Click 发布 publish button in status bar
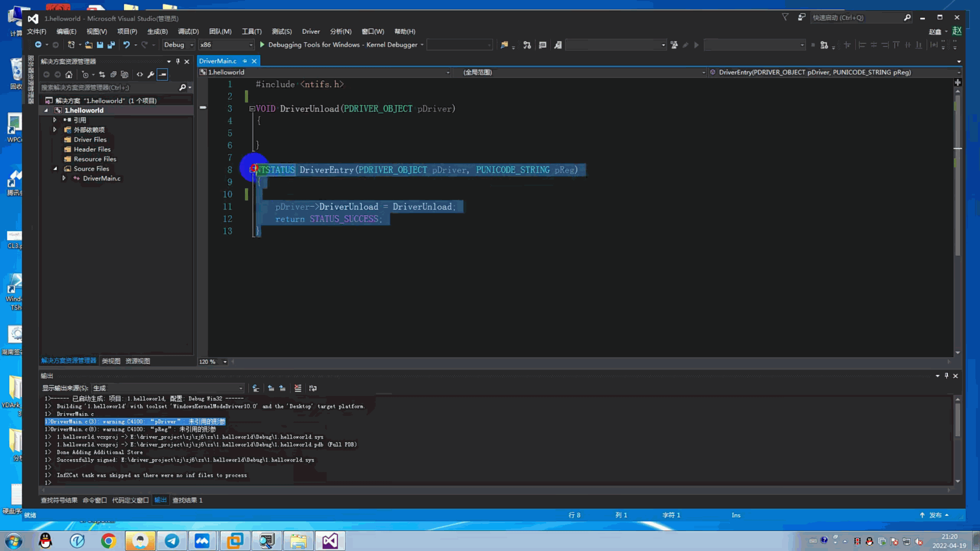Viewport: 980px width, 551px height. tap(935, 515)
